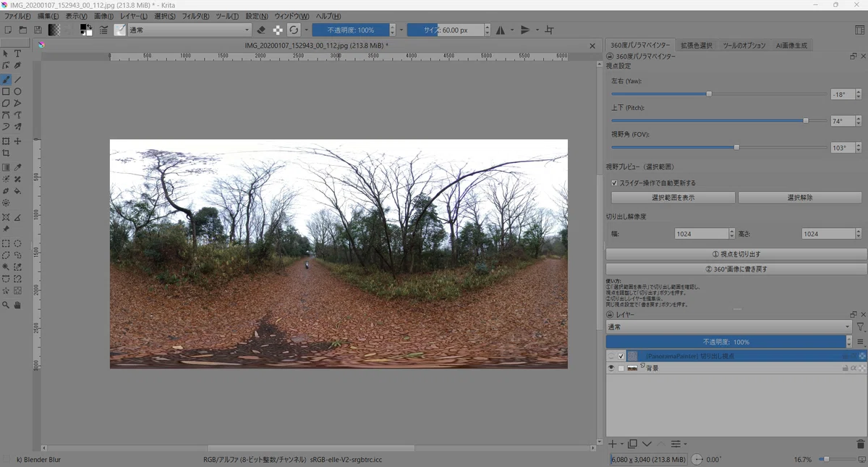Open the layer blending mode dropdown
The image size is (868, 467).
pyautogui.click(x=729, y=327)
